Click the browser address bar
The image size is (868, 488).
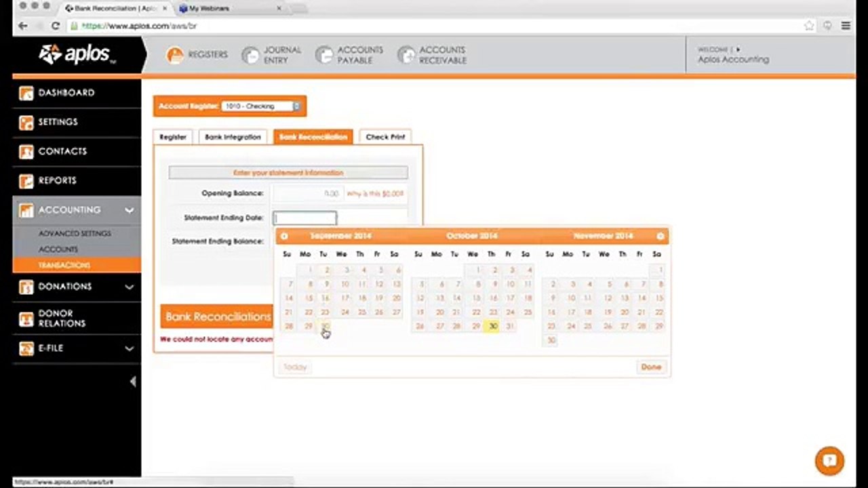point(434,26)
